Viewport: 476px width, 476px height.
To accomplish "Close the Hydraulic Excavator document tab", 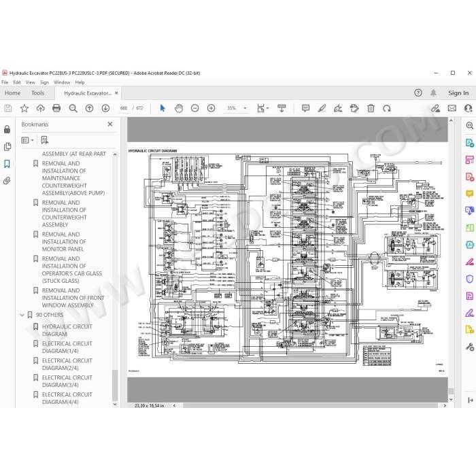I will [x=116, y=93].
